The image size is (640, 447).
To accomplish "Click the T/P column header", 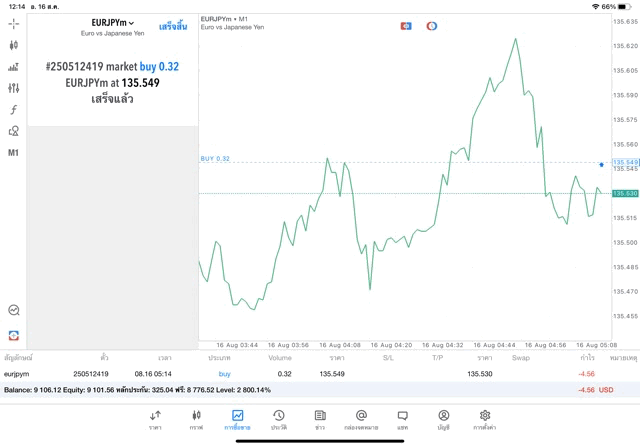I will tap(438, 358).
